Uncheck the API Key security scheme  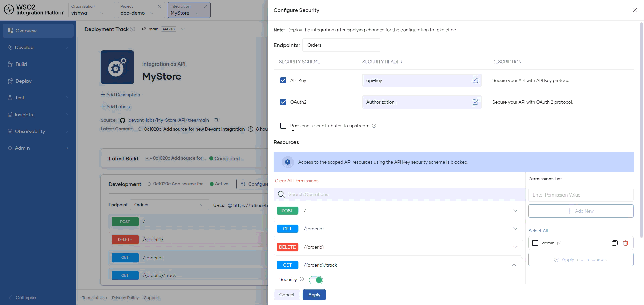pos(283,80)
